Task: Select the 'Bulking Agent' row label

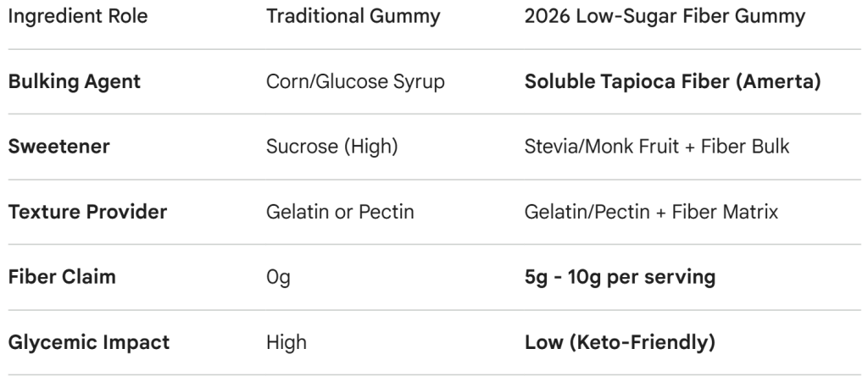Action: click(x=74, y=82)
